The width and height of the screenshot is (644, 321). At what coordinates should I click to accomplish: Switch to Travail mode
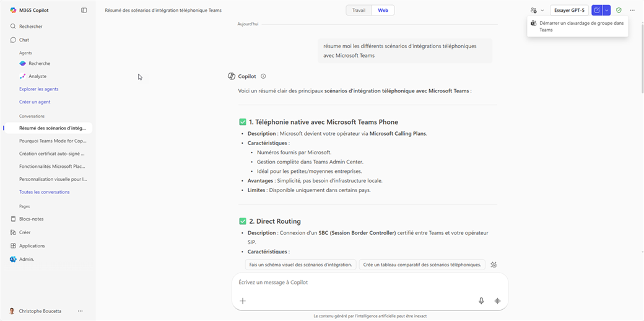click(359, 11)
